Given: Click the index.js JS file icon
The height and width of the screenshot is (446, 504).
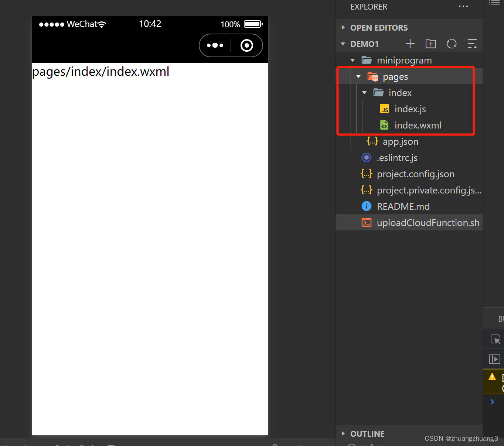Looking at the screenshot, I should click(x=384, y=109).
